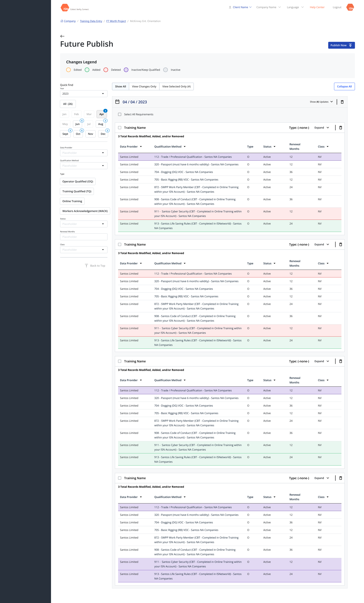Expand the first Training Name card

[x=322, y=127]
